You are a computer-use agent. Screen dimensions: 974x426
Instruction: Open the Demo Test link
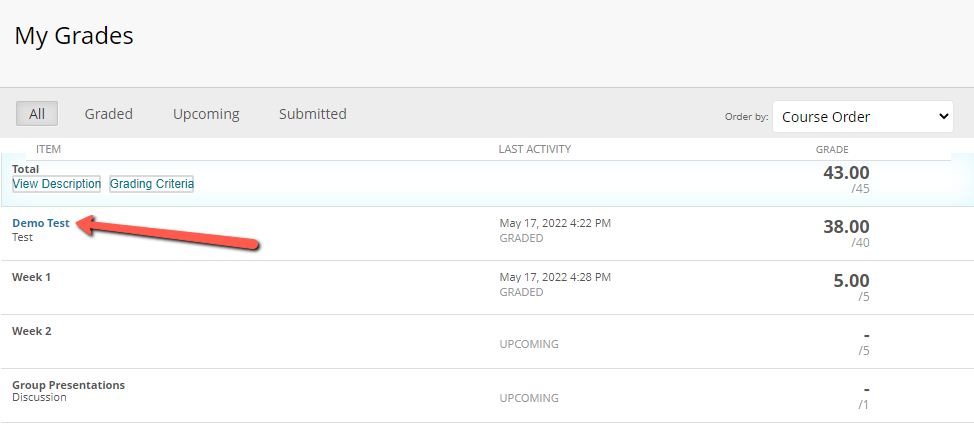click(x=41, y=224)
